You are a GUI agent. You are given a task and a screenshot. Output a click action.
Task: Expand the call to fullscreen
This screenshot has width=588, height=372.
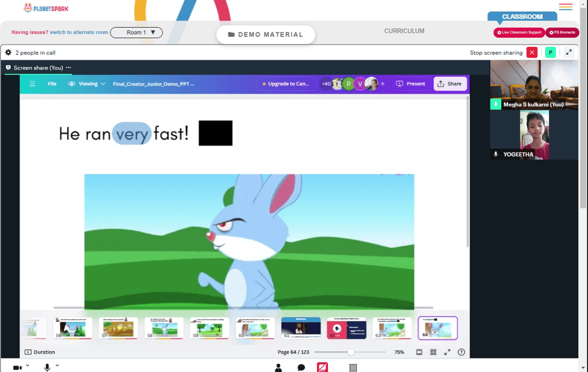coord(569,52)
